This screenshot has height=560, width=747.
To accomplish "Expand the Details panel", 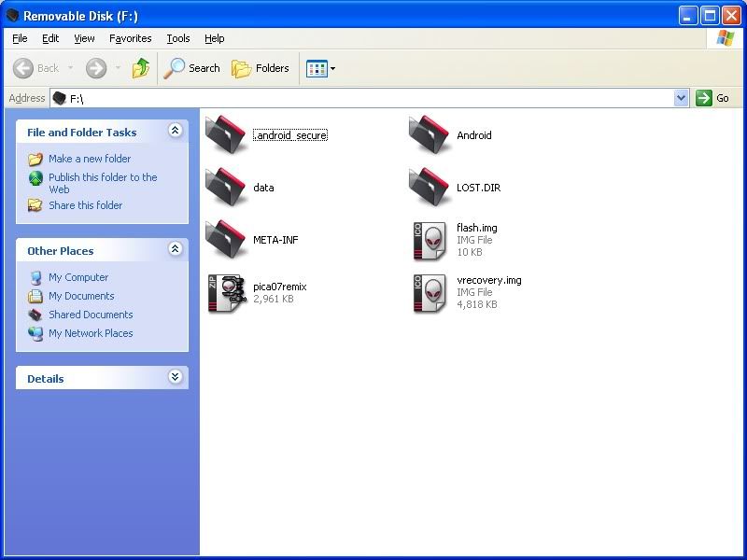I will click(175, 377).
